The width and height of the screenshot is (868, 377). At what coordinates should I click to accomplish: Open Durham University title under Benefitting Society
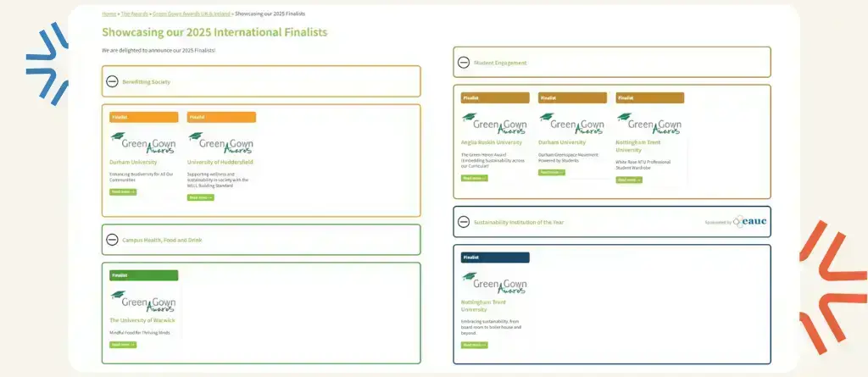[x=133, y=162]
